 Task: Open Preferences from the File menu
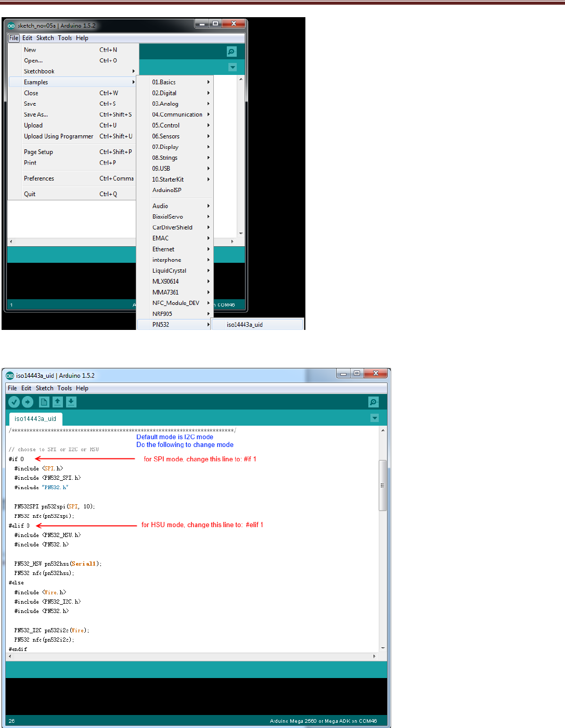73,178
